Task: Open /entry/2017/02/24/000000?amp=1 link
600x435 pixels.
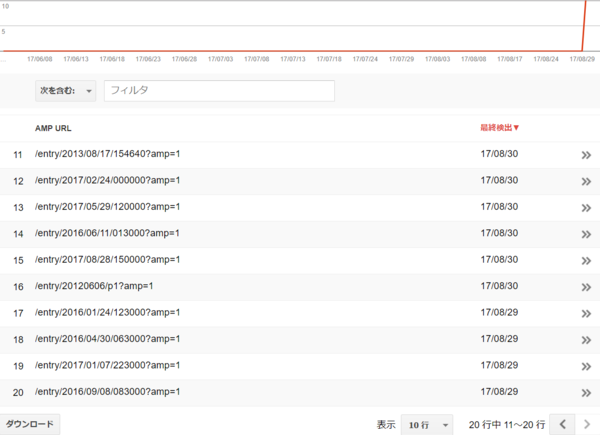Action: pyautogui.click(x=108, y=180)
